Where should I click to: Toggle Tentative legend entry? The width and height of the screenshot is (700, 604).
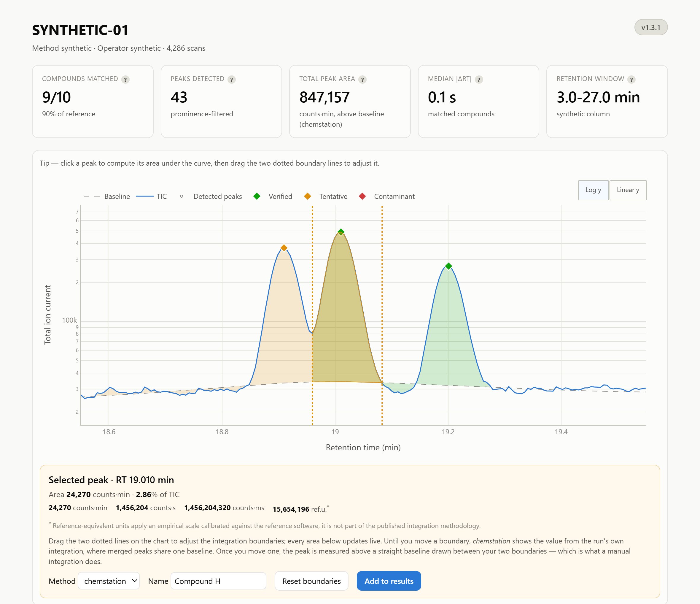tap(326, 196)
